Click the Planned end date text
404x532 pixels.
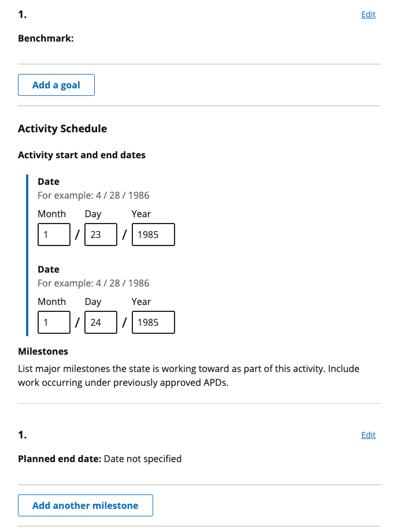(x=59, y=459)
